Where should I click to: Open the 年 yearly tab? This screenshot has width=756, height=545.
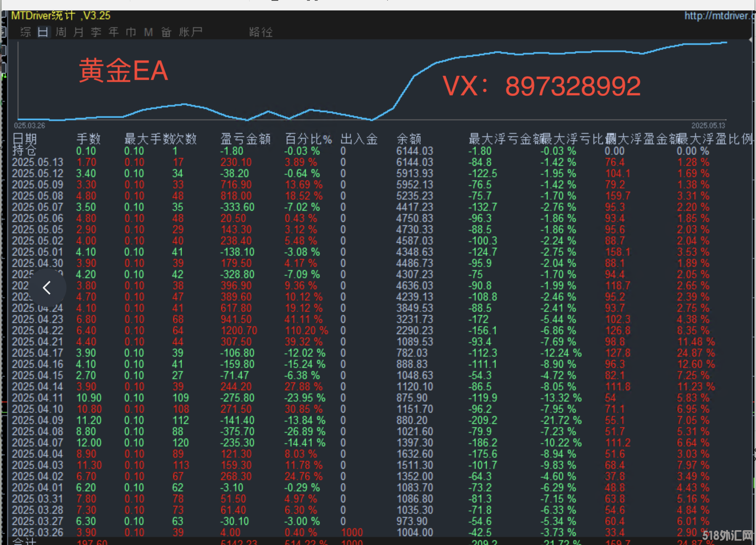[114, 32]
